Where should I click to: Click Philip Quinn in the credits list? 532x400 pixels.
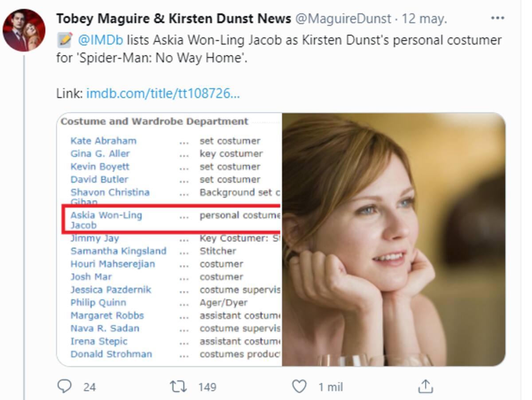(x=98, y=303)
